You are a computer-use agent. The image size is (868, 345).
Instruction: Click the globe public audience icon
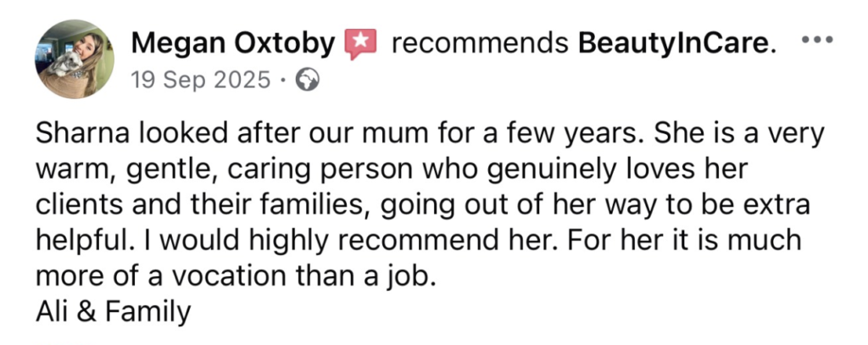pyautogui.click(x=308, y=81)
